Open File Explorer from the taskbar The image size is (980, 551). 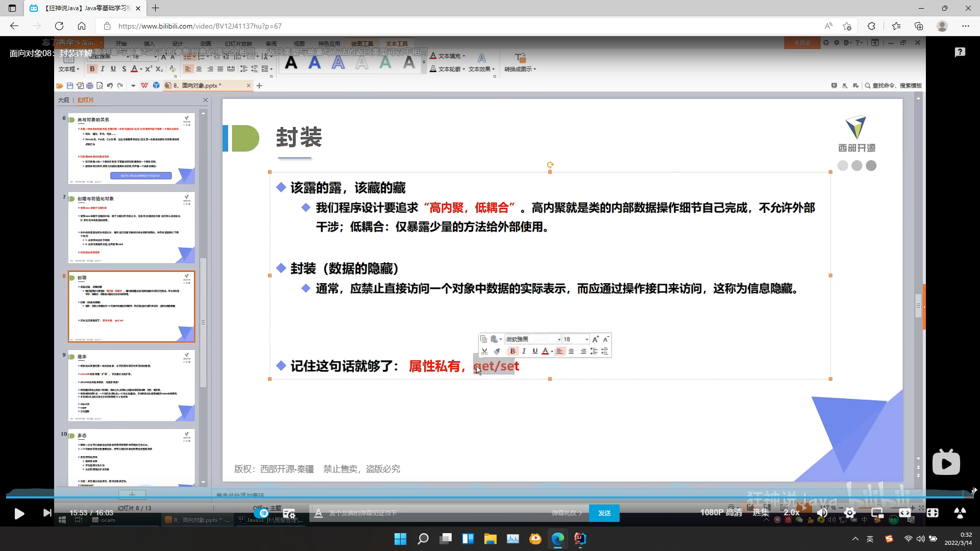pos(490,539)
